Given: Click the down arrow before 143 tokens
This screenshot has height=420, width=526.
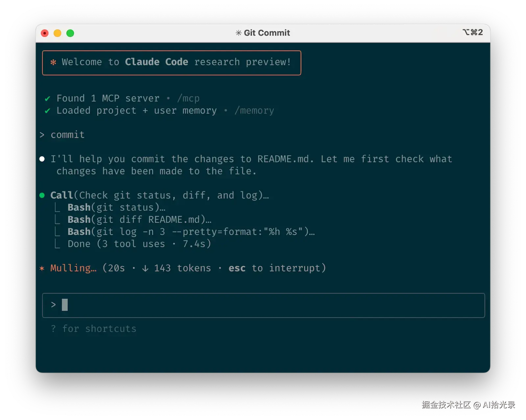Looking at the screenshot, I should point(145,268).
